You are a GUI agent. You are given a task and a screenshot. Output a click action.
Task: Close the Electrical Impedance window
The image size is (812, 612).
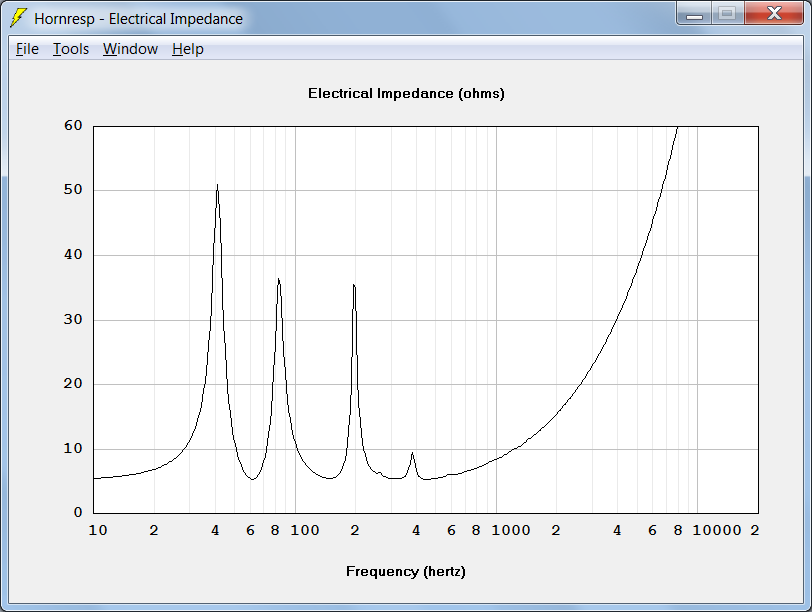point(774,13)
